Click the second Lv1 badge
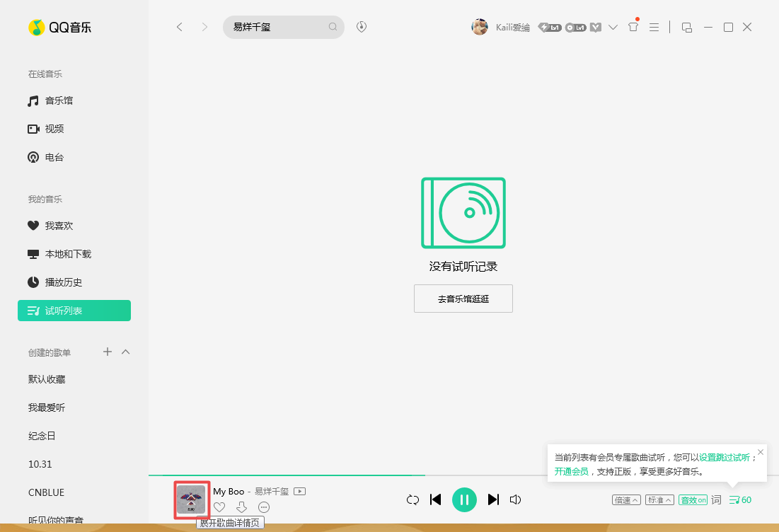 pos(576,28)
